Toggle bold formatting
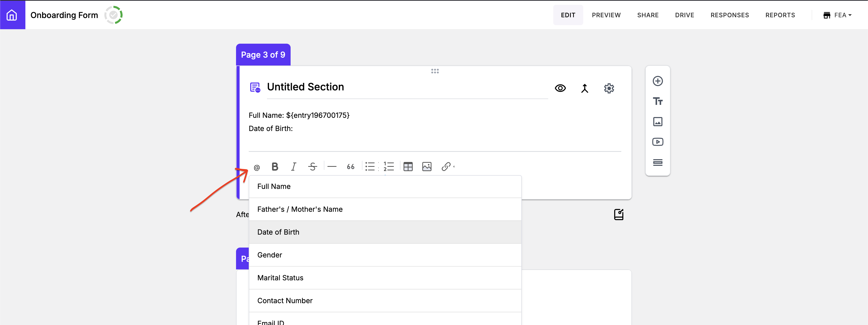This screenshot has width=868, height=325. coord(275,167)
